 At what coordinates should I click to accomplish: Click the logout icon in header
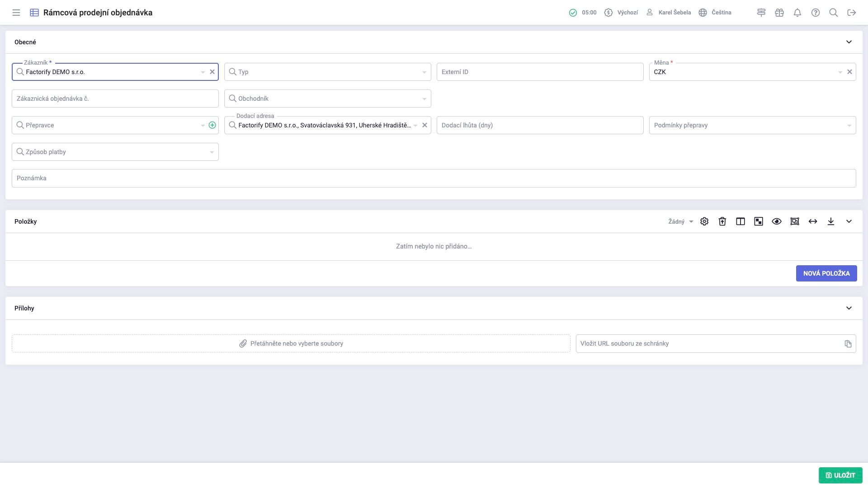852,13
